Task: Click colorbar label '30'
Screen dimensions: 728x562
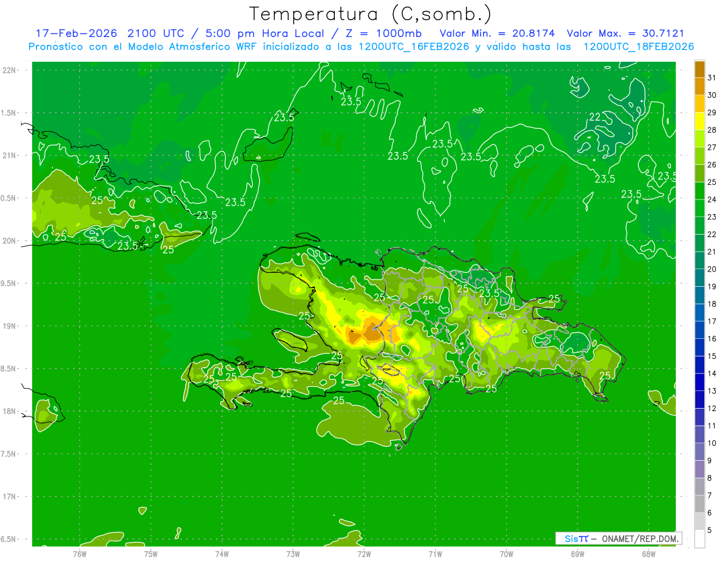Action: [x=712, y=95]
